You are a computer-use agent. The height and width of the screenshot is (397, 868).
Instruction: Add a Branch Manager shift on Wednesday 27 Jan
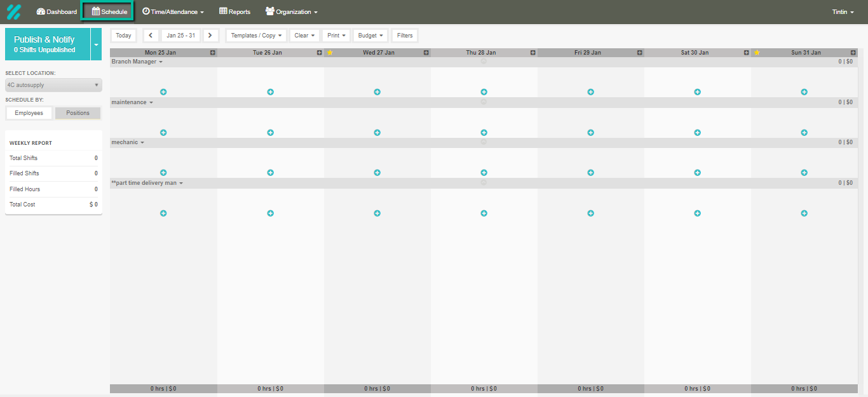pos(377,92)
